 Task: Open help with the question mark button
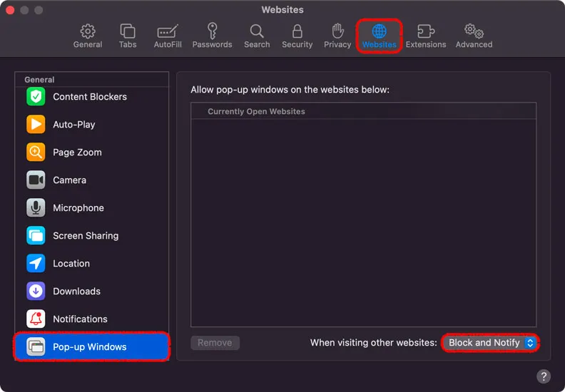544,376
